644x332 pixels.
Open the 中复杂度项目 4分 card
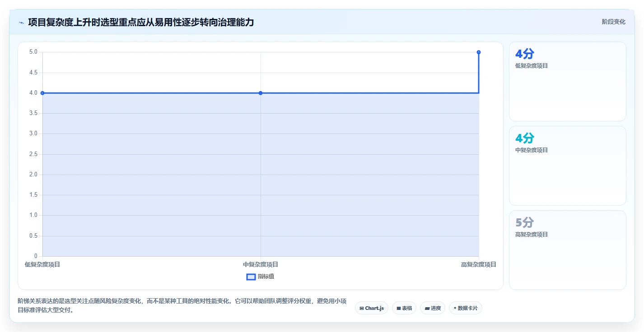568,166
